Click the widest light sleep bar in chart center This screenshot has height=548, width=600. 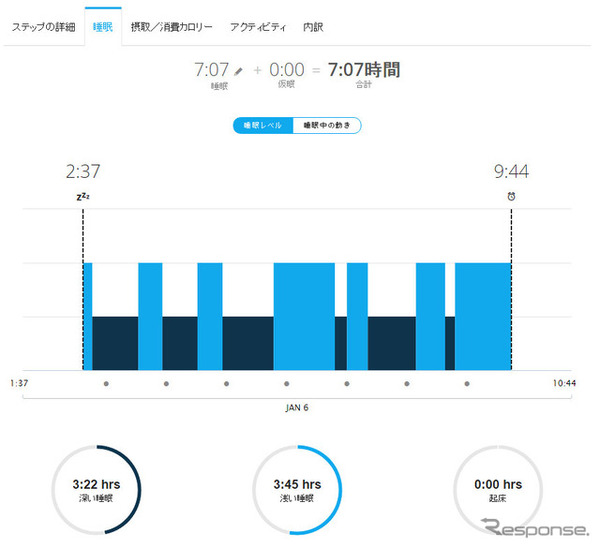click(304, 316)
